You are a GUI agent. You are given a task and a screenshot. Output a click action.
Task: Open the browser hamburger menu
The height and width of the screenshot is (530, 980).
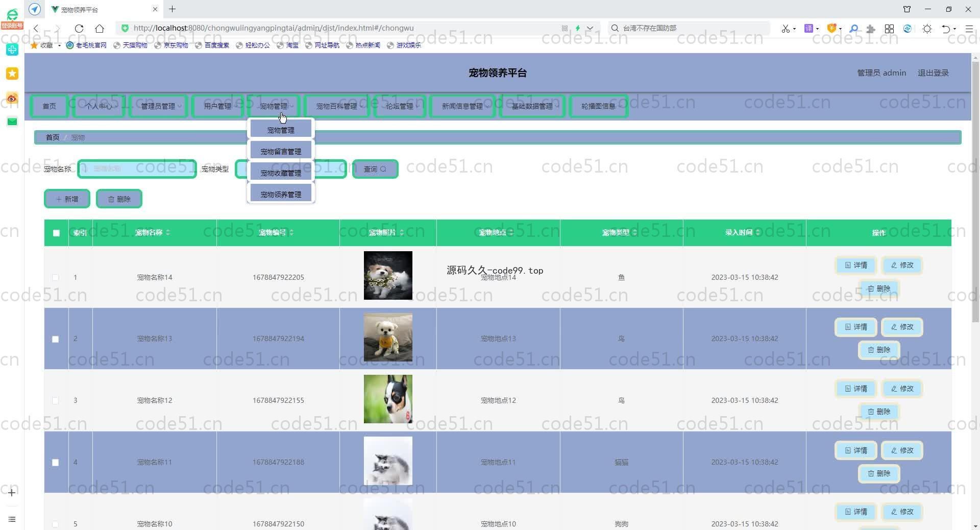click(x=969, y=29)
